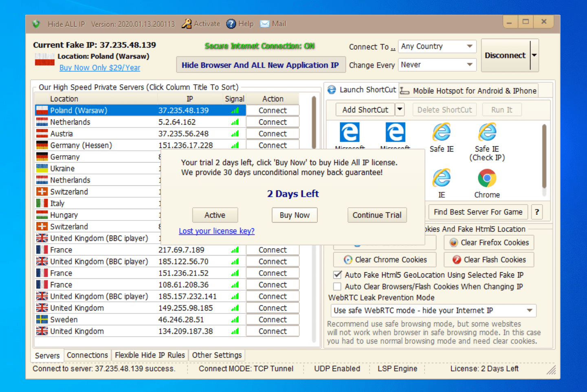587x392 pixels.
Task: Click Find Best Server For Game
Action: pyautogui.click(x=478, y=212)
